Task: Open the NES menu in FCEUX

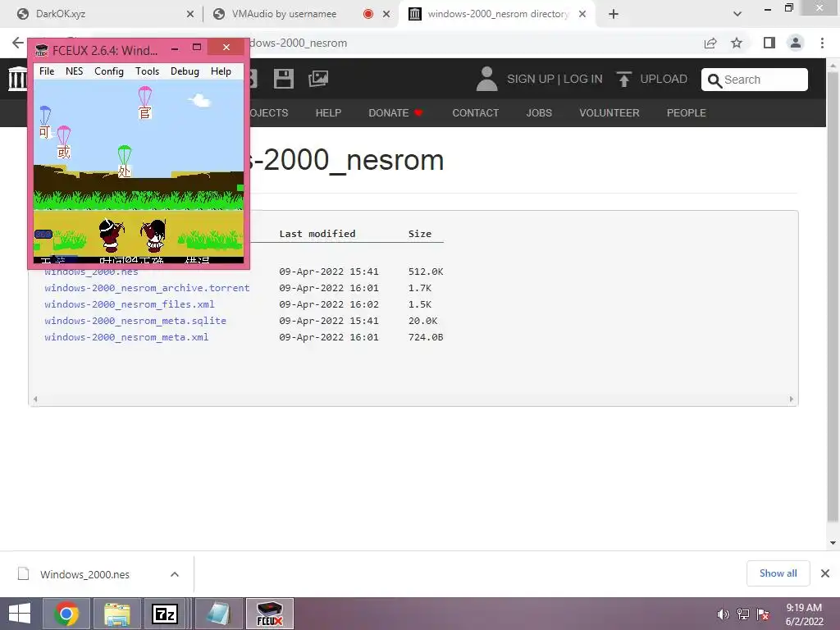Action: pos(74,71)
